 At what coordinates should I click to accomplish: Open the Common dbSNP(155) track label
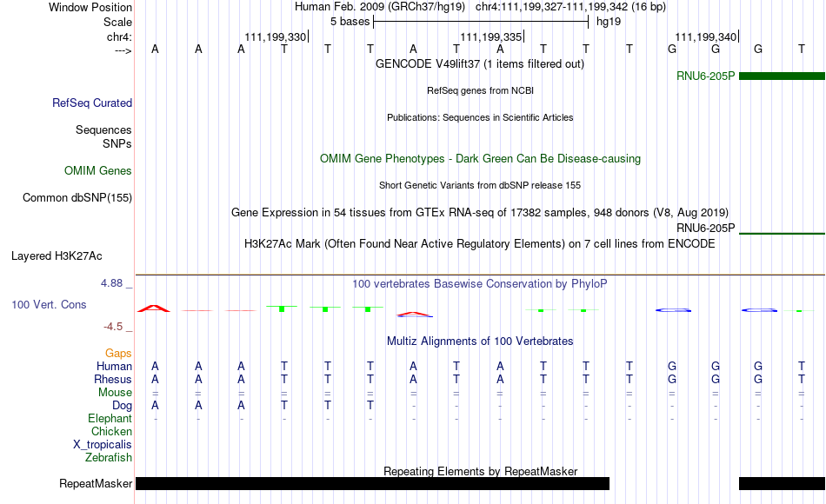point(77,198)
